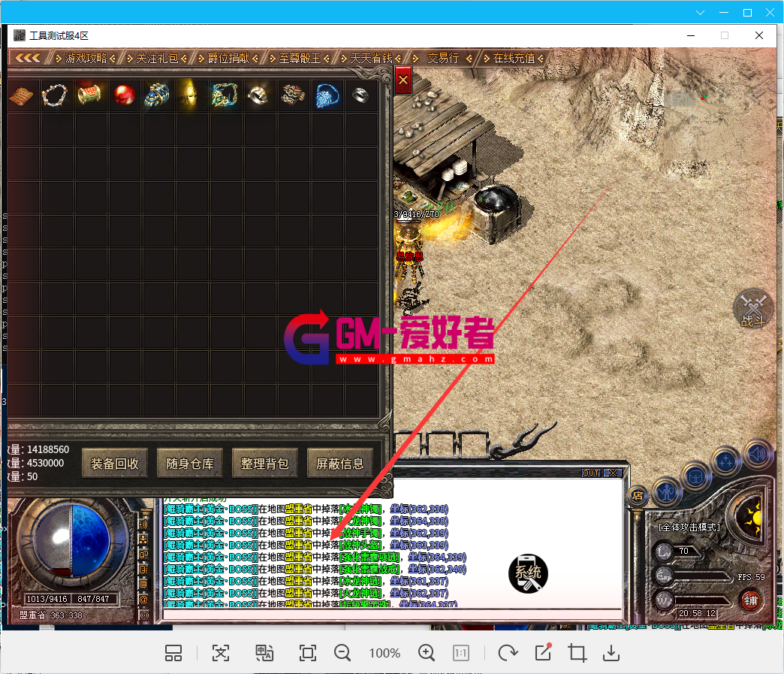784x674 pixels.
Task: Click the fullscreen icon in viewer toolbar
Action: 307,653
